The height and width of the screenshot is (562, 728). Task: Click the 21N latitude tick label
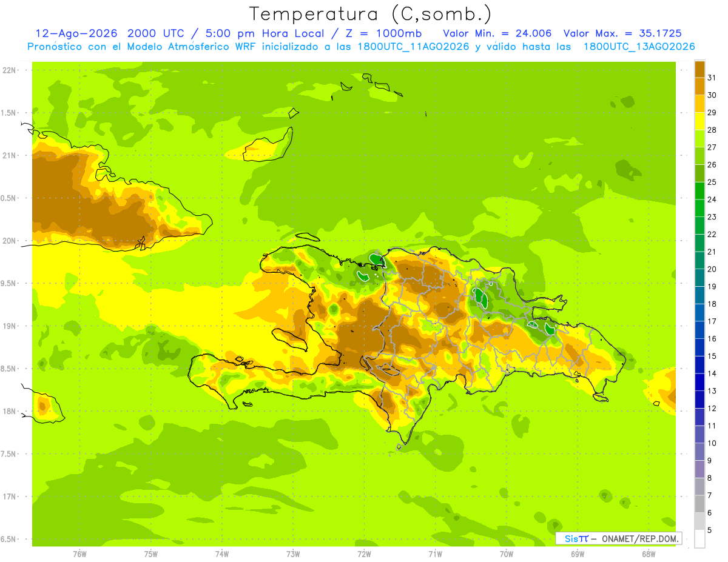click(9, 155)
